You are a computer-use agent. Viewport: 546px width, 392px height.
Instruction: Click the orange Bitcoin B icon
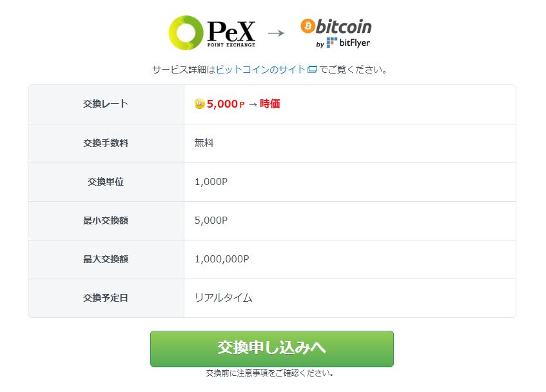point(307,26)
